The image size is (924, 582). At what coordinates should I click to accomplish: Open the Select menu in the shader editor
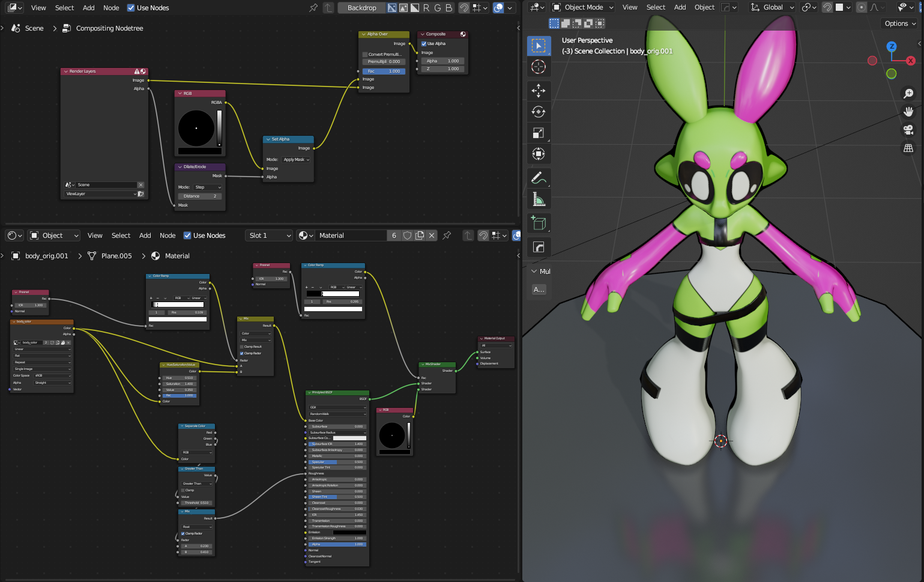tap(121, 235)
